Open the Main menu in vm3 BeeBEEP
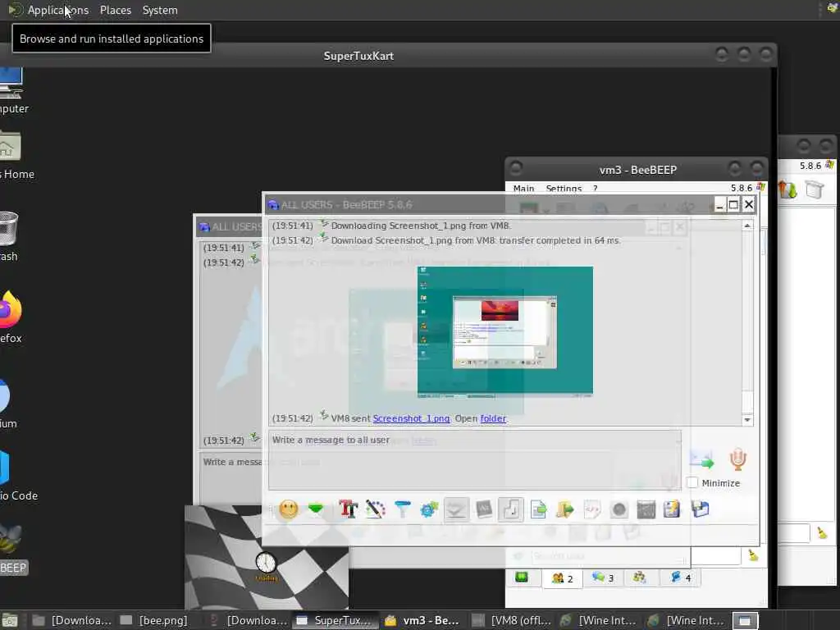This screenshot has height=630, width=840. point(523,188)
